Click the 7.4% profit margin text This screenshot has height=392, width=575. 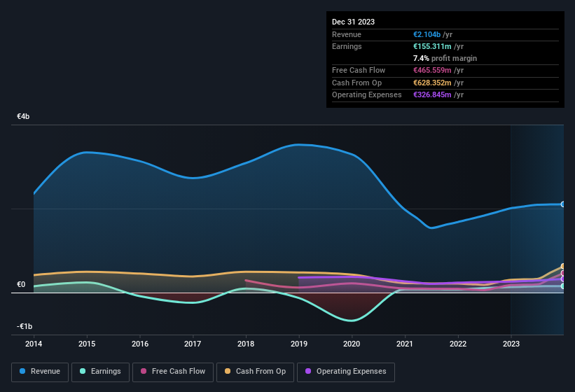pyautogui.click(x=445, y=58)
